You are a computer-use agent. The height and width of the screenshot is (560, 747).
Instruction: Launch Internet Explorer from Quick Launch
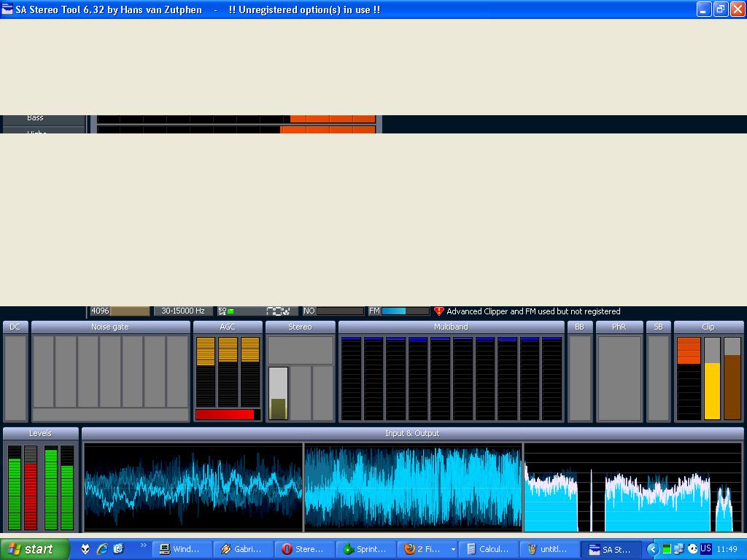pyautogui.click(x=102, y=549)
